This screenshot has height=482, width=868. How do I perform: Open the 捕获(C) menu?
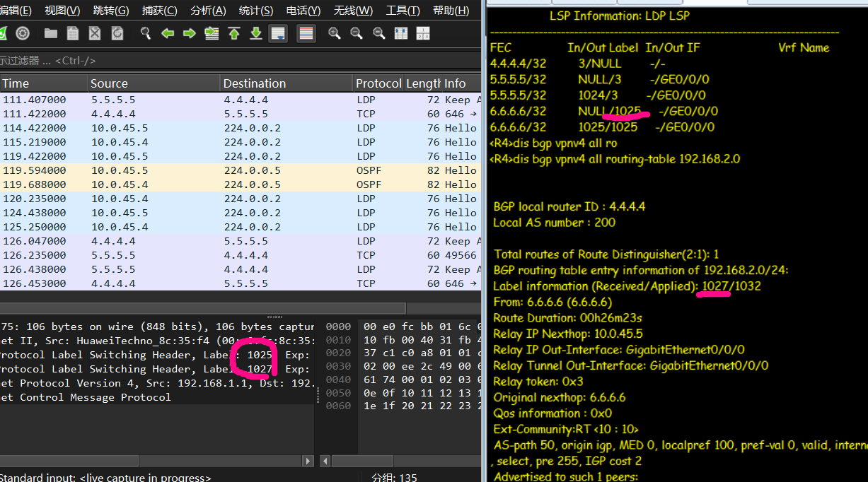point(159,11)
